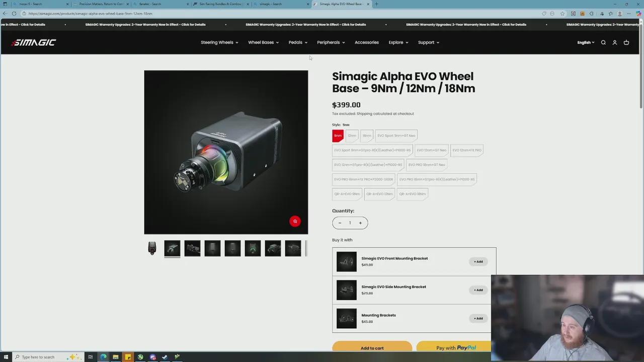Click the SIMAGIC logo
The height and width of the screenshot is (362, 644).
[x=34, y=43]
